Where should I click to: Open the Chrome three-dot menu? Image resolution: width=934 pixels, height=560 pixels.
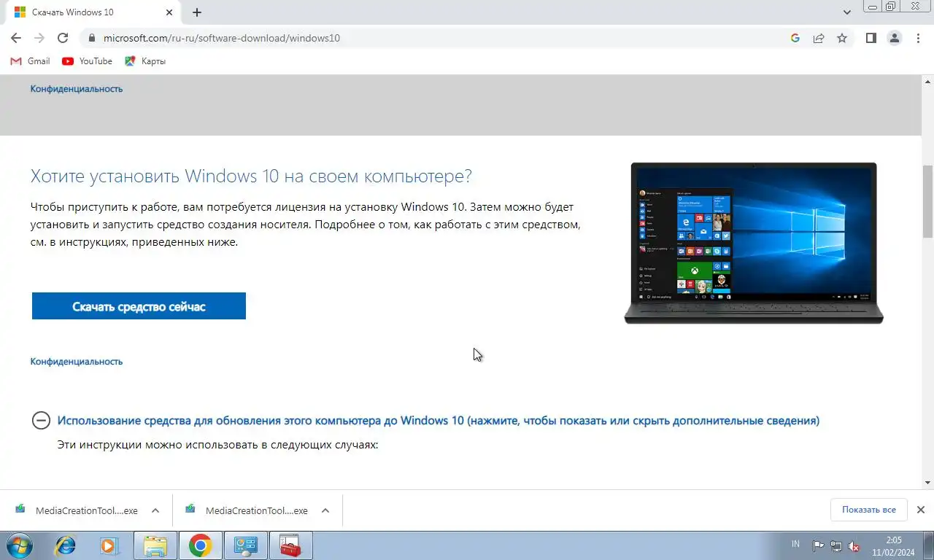tap(918, 38)
